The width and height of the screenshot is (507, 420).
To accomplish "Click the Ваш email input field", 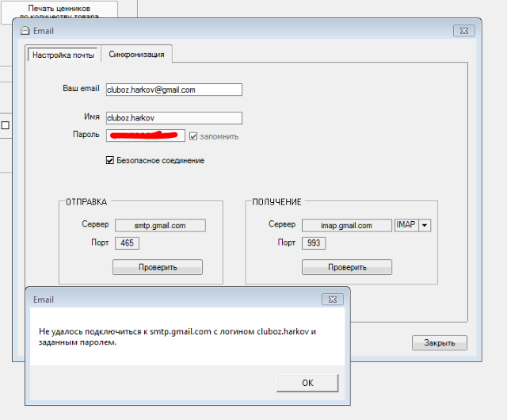I will click(173, 90).
